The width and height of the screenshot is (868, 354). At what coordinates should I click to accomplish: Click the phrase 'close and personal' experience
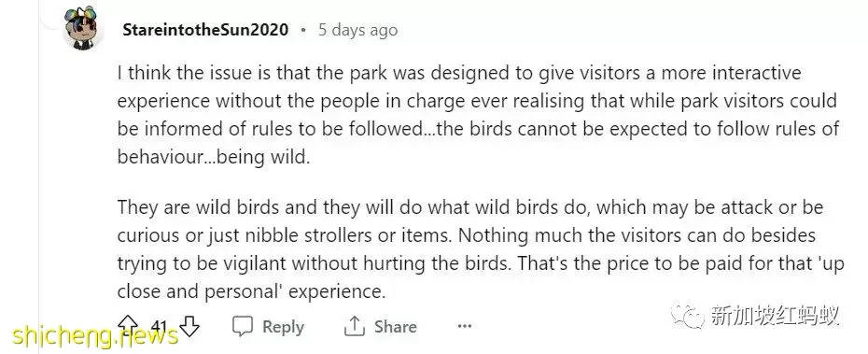click(x=251, y=291)
